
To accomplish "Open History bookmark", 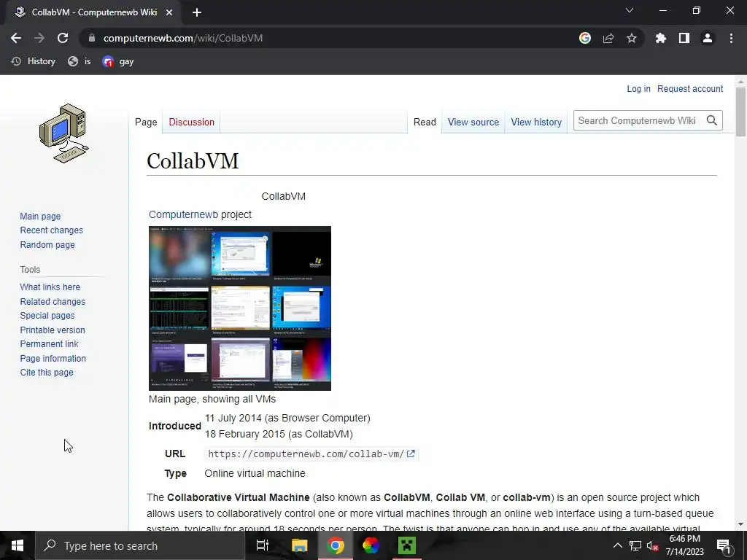I will click(x=34, y=61).
